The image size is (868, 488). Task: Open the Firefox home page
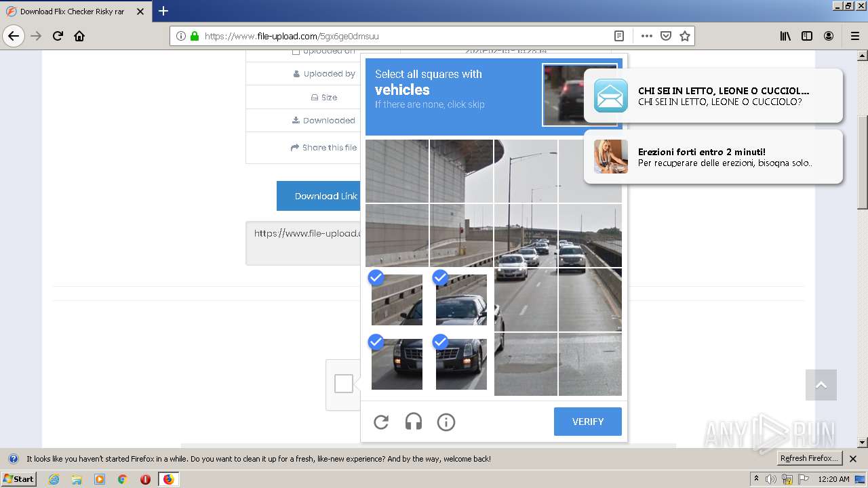coord(79,36)
